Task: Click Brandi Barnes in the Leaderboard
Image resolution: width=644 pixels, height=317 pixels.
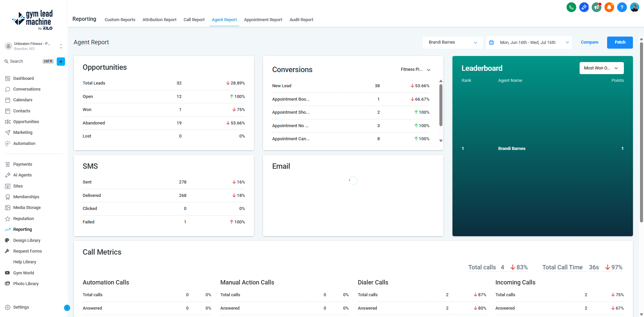Action: [x=512, y=149]
